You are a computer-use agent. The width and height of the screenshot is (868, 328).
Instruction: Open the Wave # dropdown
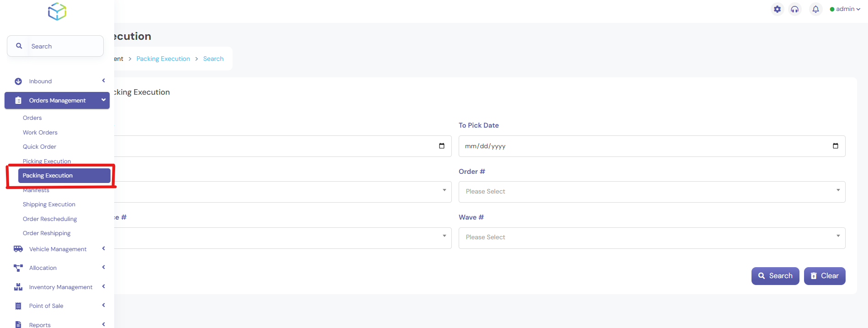[x=651, y=237]
